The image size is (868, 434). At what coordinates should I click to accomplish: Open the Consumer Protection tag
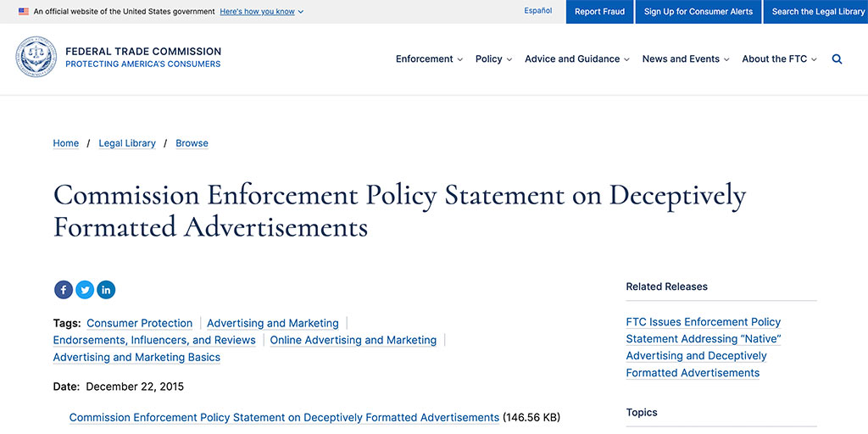pos(140,323)
